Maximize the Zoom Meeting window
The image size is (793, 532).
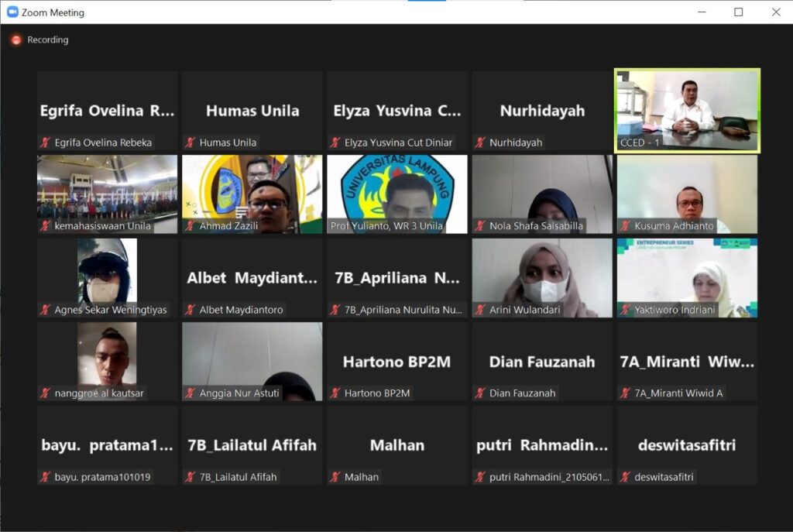coord(738,12)
